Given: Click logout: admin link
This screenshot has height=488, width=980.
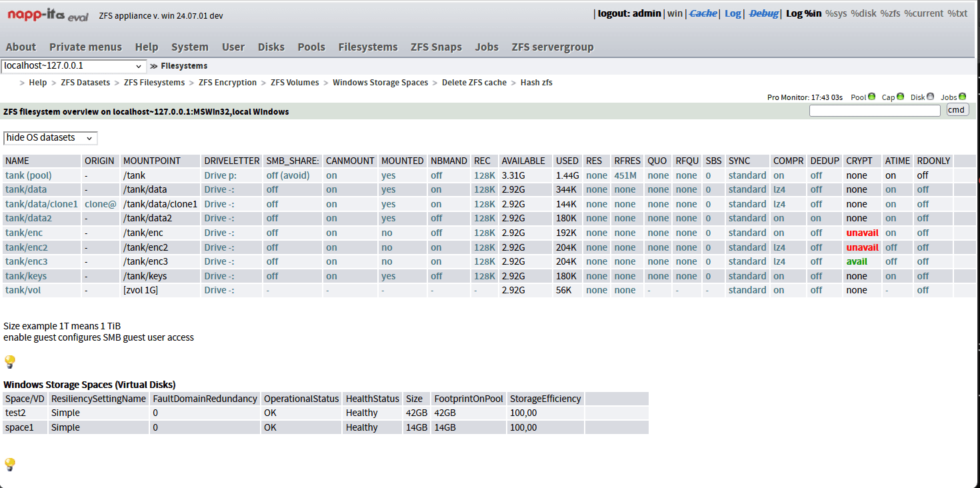Looking at the screenshot, I should coord(629,13).
